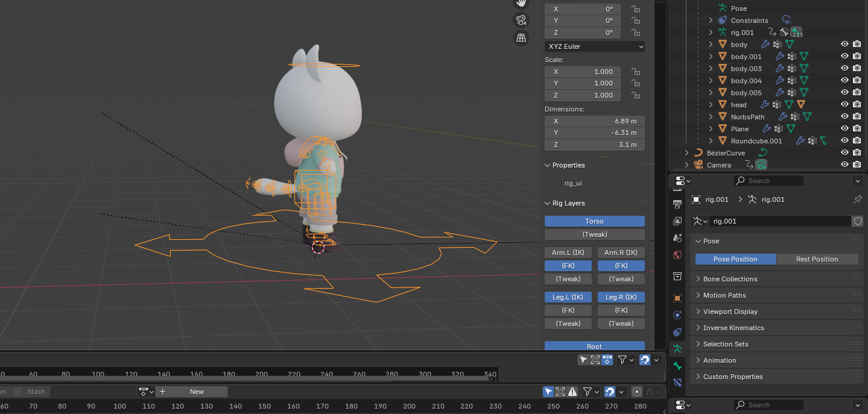The height and width of the screenshot is (414, 868).
Task: Click the curve data icon beside BézierCurve
Action: (x=762, y=153)
